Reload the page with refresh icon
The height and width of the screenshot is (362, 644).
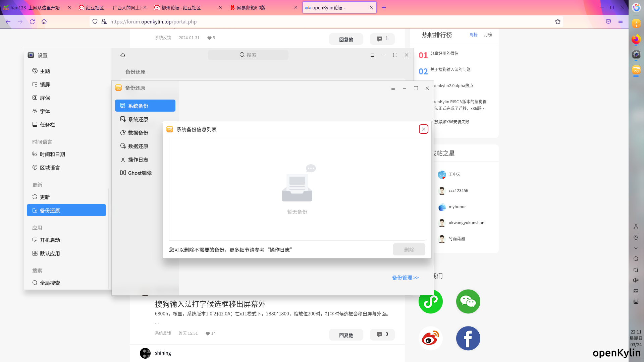pyautogui.click(x=32, y=22)
